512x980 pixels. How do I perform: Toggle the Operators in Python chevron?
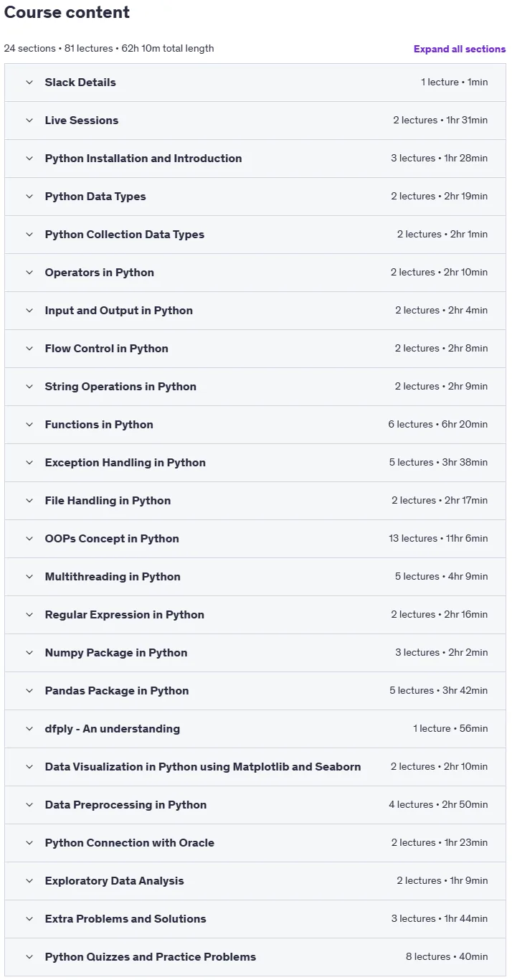click(x=29, y=273)
